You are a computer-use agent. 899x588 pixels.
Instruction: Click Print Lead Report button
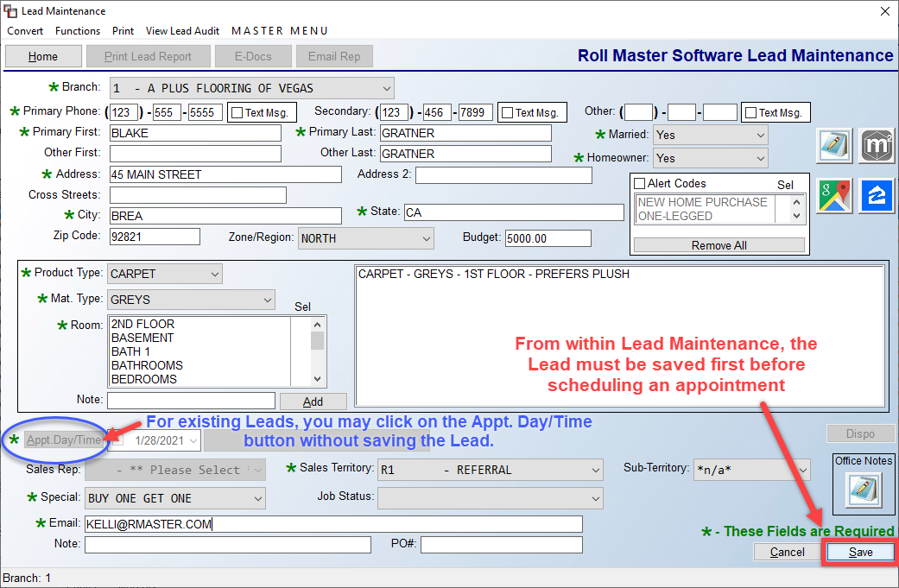148,56
